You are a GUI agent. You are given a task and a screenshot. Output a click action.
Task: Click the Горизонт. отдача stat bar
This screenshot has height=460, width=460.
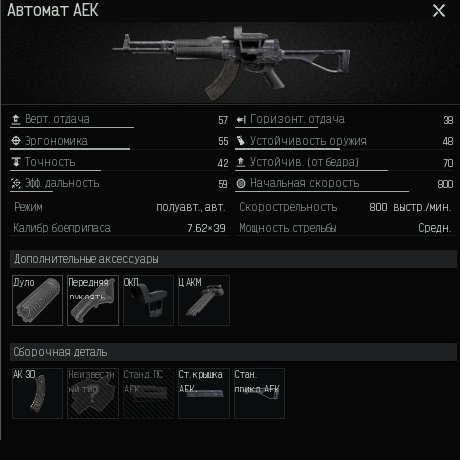[277, 127]
